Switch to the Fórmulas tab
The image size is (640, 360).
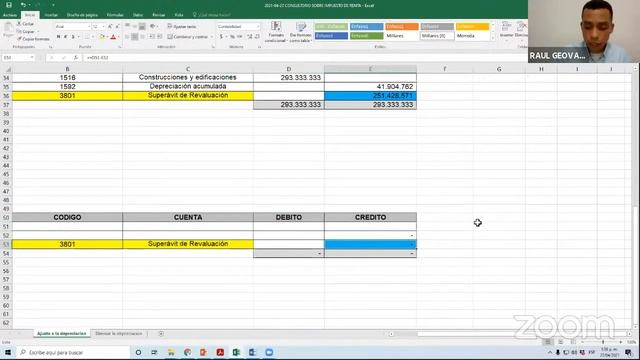(115, 15)
